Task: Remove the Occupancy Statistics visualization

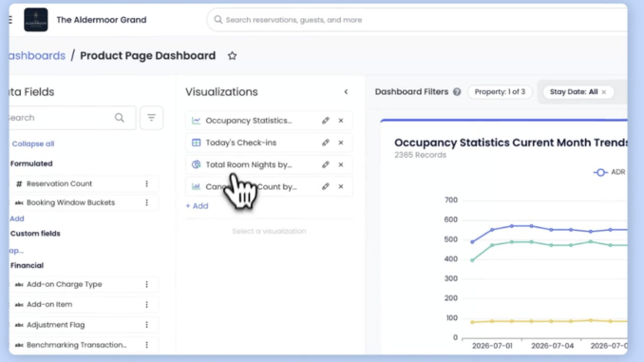Action: coord(341,121)
